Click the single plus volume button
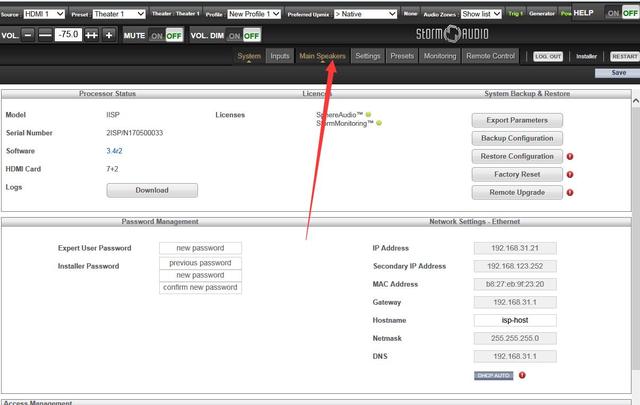 (109, 34)
